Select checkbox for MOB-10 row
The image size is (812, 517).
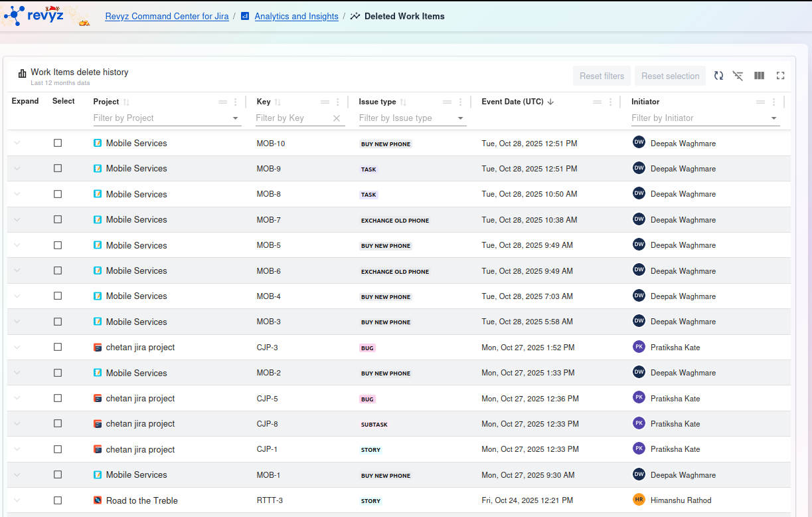pyautogui.click(x=58, y=143)
